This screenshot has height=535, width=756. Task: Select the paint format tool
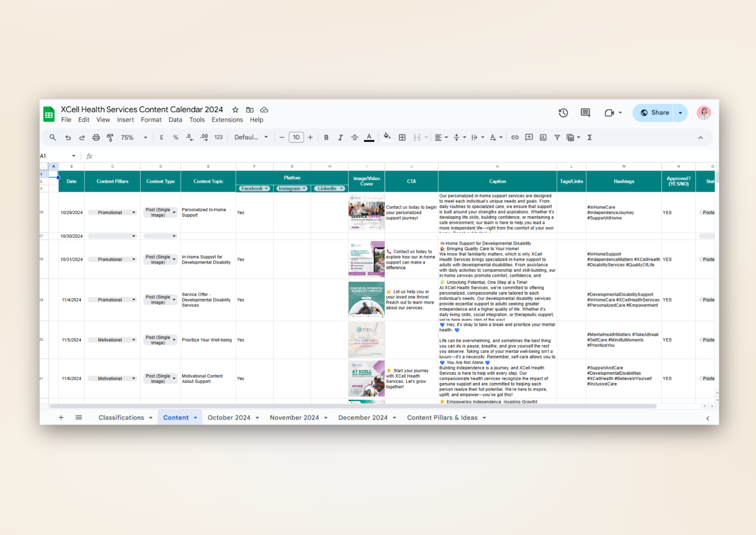(110, 138)
